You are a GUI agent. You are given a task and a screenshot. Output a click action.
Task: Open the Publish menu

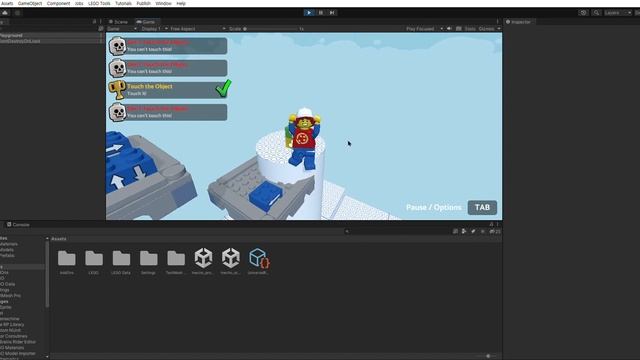pyautogui.click(x=143, y=3)
